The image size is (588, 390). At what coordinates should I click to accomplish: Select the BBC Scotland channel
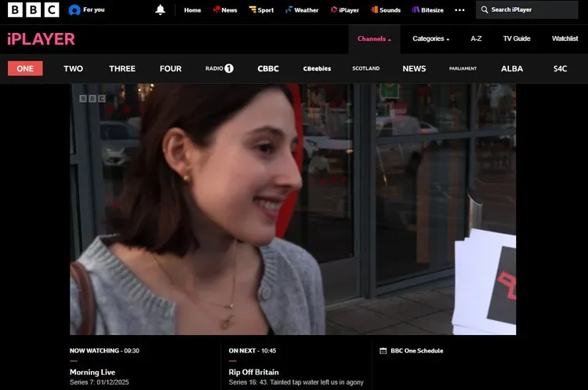tap(365, 68)
